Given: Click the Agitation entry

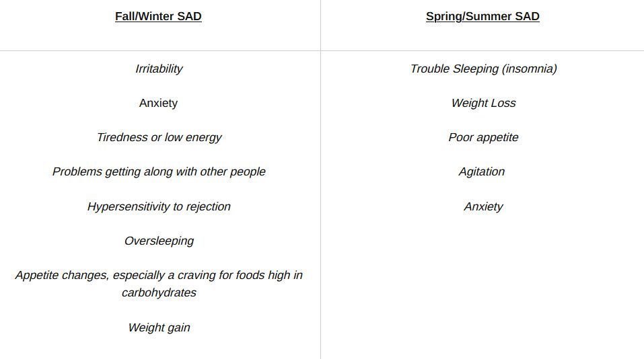Looking at the screenshot, I should coord(482,171).
